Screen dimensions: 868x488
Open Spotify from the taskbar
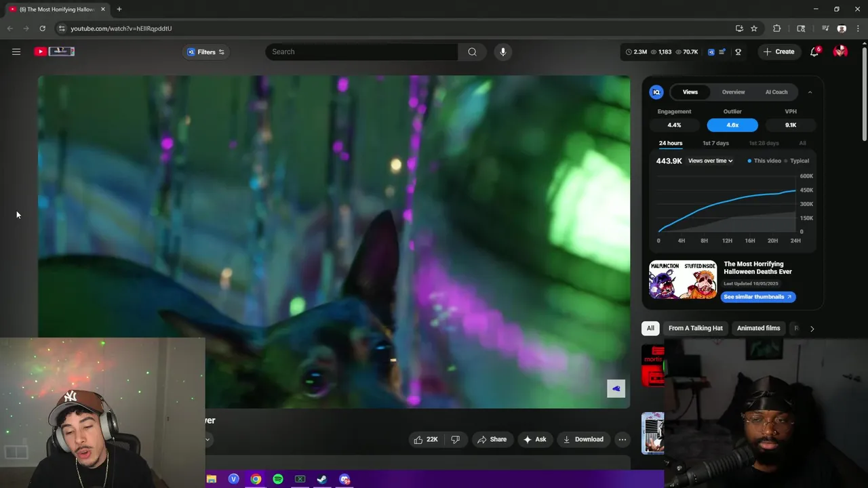tap(278, 479)
